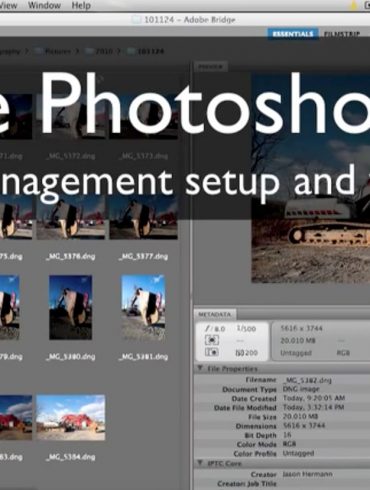Image resolution: width=370 pixels, height=490 pixels.
Task: Switch to the ESSENTIALS workspace
Action: point(292,34)
